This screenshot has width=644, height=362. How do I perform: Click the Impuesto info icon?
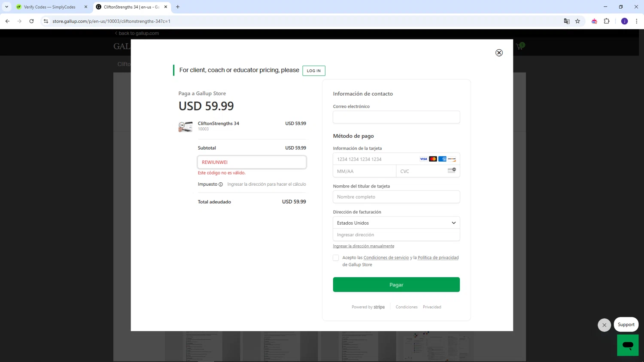pyautogui.click(x=221, y=184)
